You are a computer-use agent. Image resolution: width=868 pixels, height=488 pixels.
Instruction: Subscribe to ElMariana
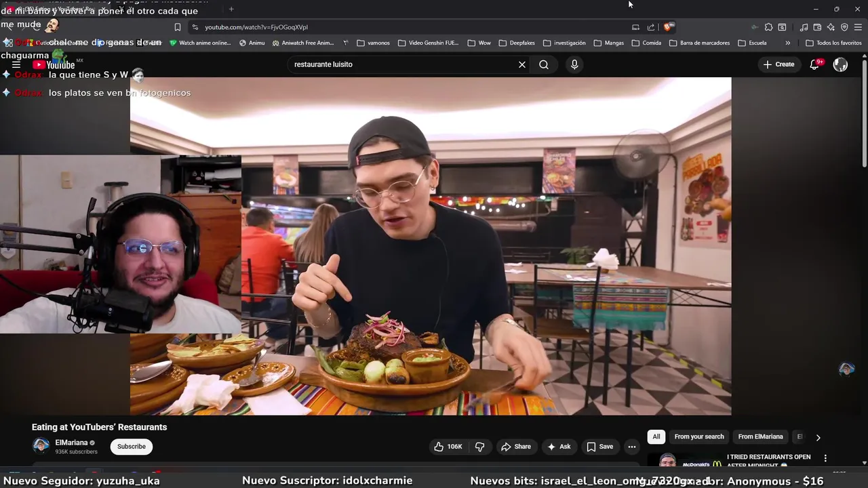click(132, 447)
